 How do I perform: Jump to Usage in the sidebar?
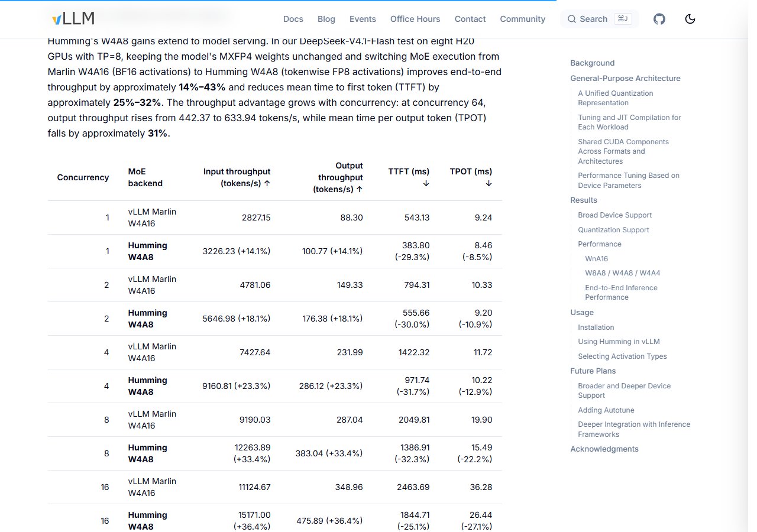pyautogui.click(x=582, y=313)
